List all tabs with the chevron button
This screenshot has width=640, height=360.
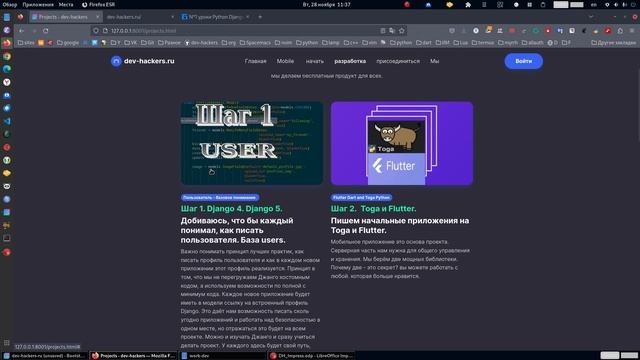coord(591,17)
